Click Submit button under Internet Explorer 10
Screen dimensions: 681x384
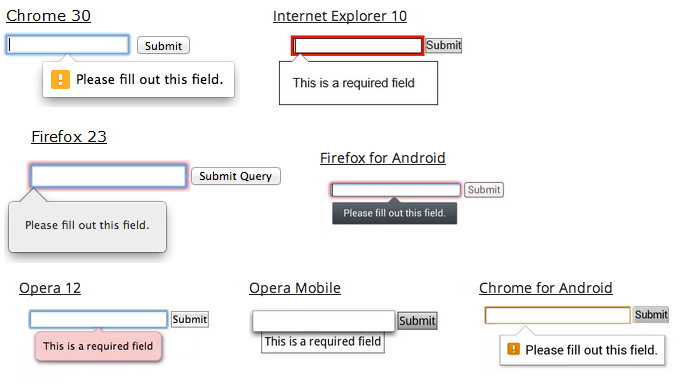(443, 45)
